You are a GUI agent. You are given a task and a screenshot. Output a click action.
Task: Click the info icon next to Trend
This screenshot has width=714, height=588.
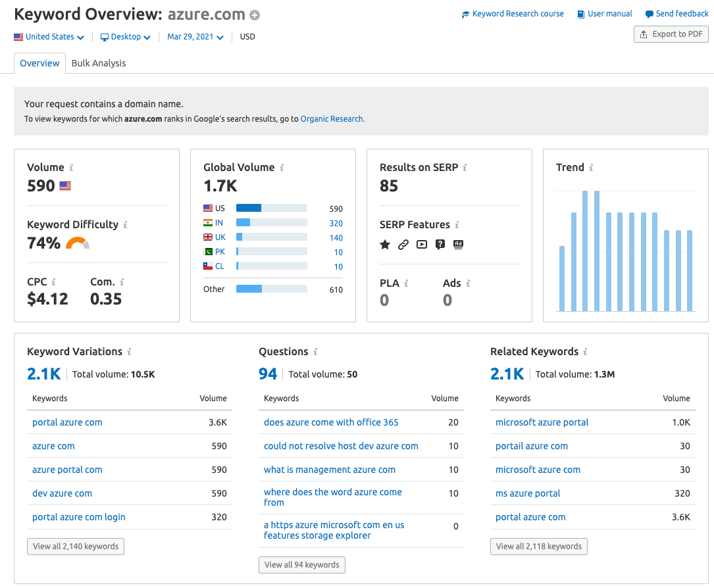click(591, 168)
